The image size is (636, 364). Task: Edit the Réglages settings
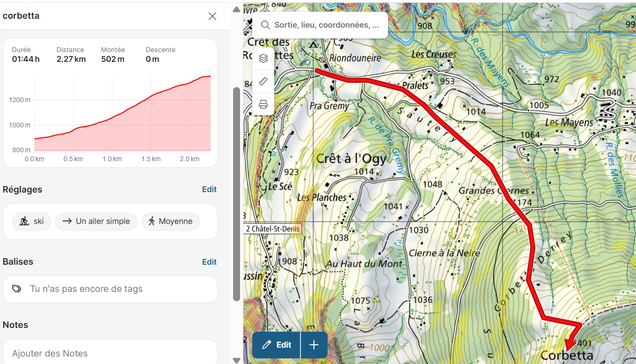click(209, 190)
